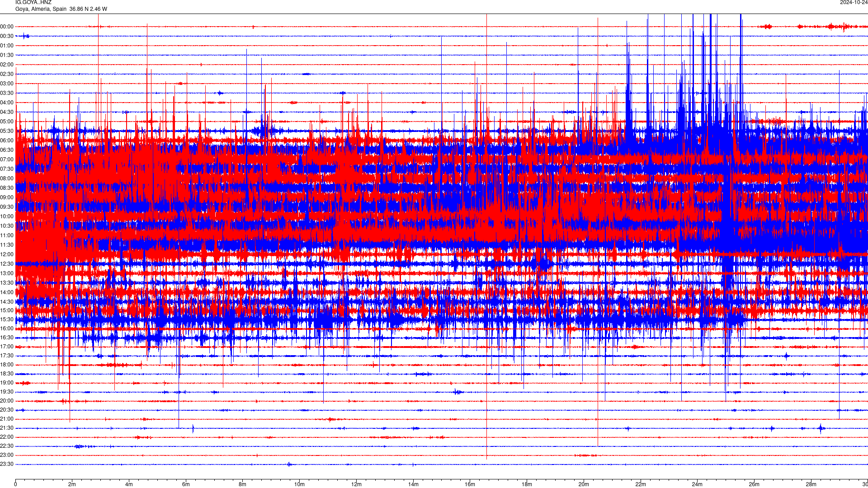The height and width of the screenshot is (488, 868).
Task: Select the 20:00 trace time label
Action: pyautogui.click(x=7, y=401)
